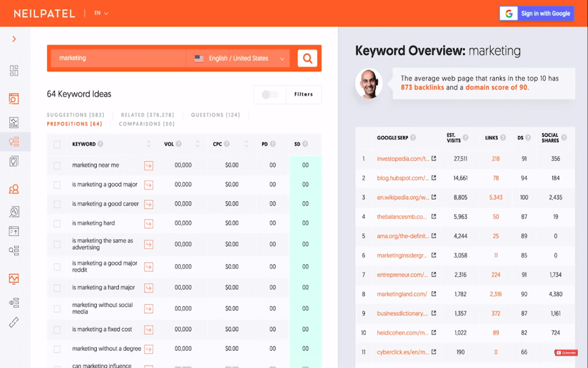Open the chart report icon in sidebar

click(x=14, y=123)
